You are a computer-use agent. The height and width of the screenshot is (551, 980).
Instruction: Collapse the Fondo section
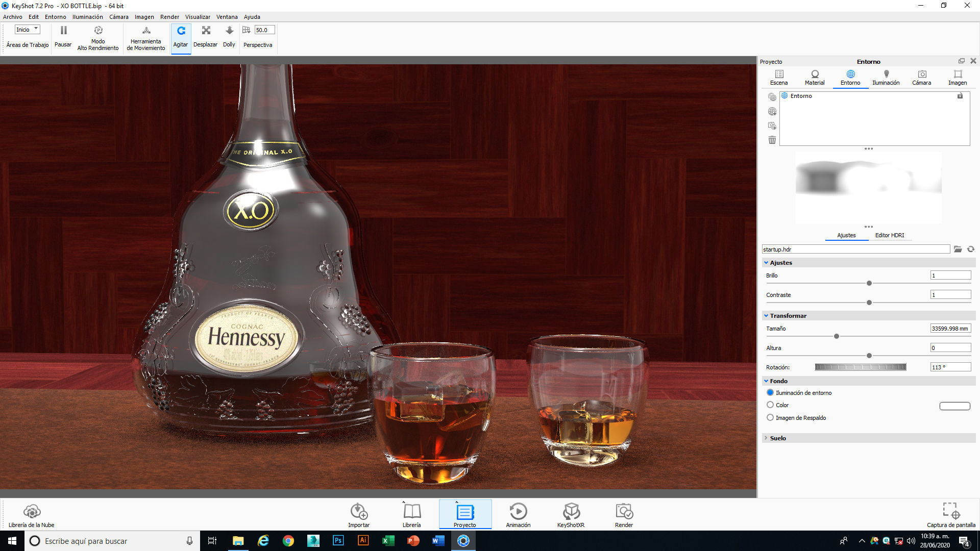click(766, 381)
